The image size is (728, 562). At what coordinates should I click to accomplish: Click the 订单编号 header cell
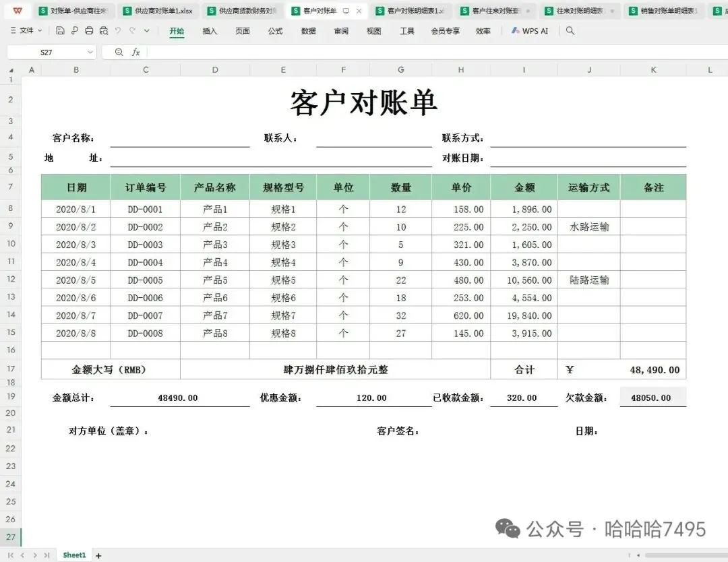click(x=146, y=187)
